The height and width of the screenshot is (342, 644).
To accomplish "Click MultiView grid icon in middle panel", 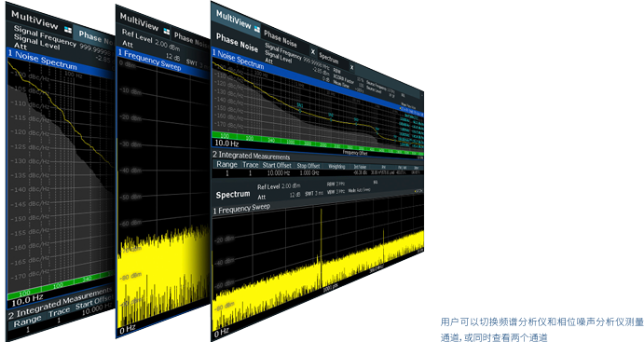I will [166, 31].
